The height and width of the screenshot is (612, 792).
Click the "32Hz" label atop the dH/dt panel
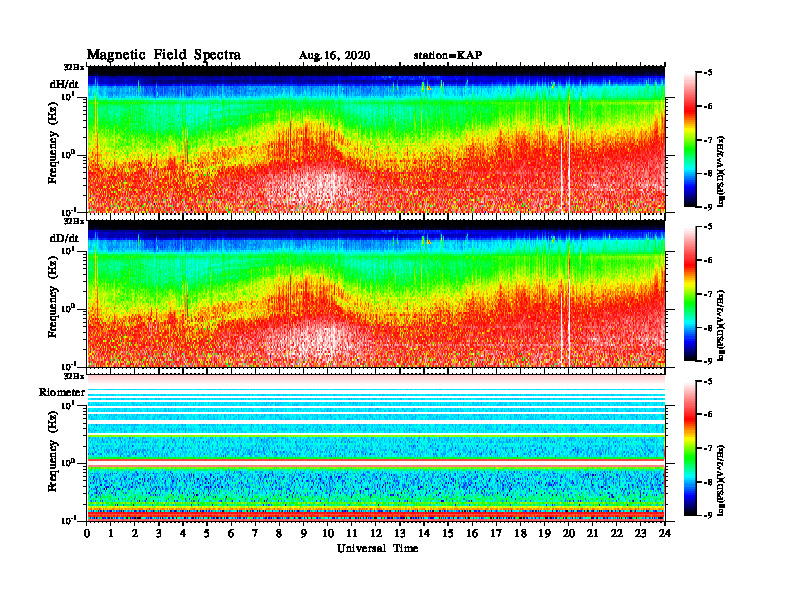(x=74, y=67)
